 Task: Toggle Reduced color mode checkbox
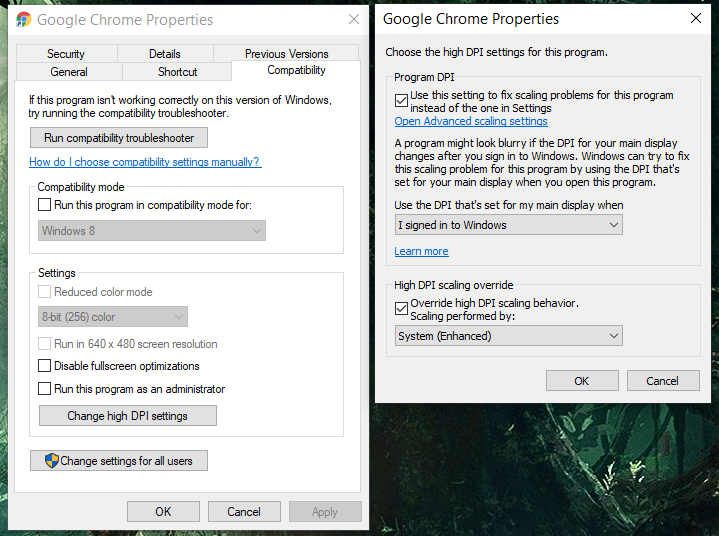pyautogui.click(x=44, y=292)
